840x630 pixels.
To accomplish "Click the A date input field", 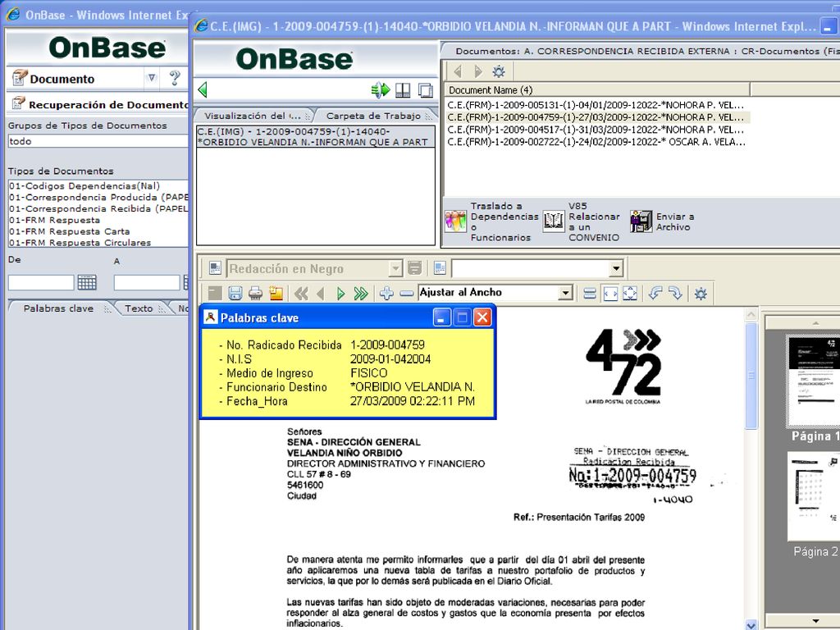I will point(146,282).
